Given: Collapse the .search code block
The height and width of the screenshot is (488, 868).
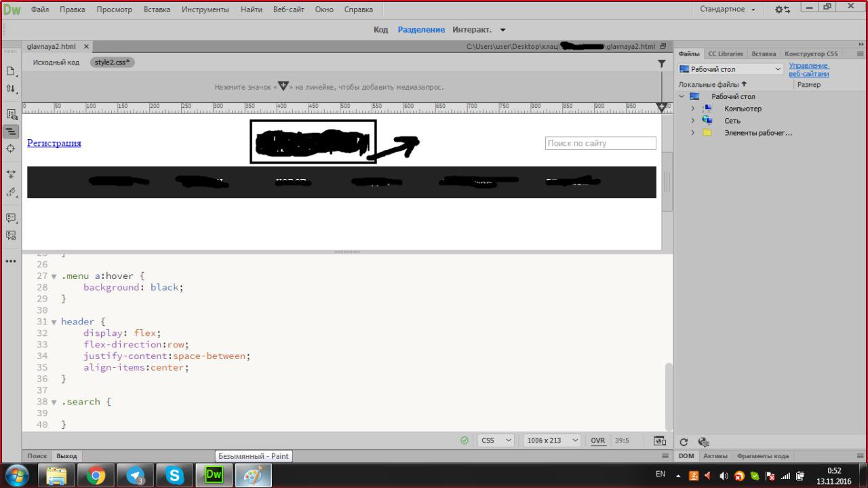Looking at the screenshot, I should (x=54, y=402).
